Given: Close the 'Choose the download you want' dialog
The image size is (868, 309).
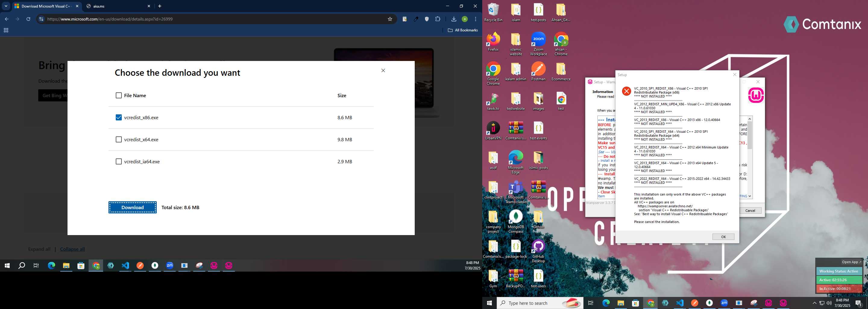Looking at the screenshot, I should pyautogui.click(x=383, y=71).
